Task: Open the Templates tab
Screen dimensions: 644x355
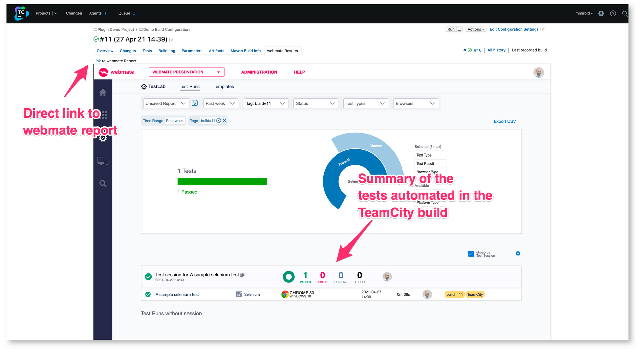Action: pos(224,87)
